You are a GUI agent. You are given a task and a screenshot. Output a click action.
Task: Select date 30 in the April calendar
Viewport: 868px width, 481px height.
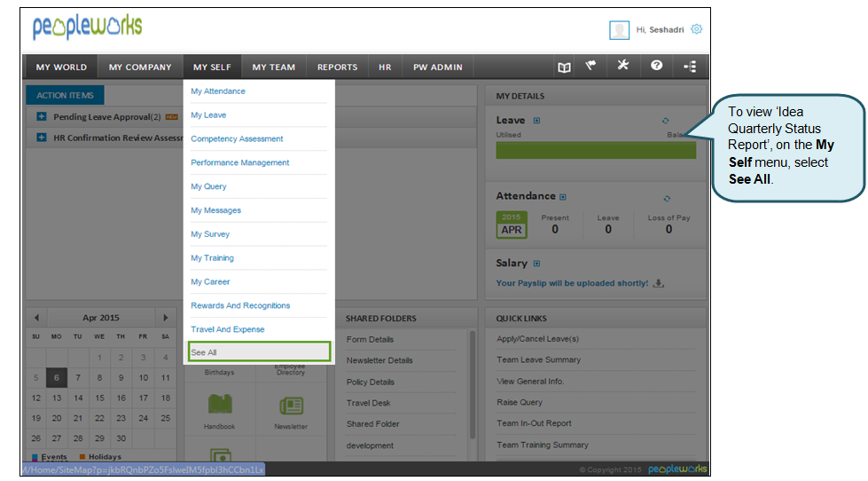(121, 438)
